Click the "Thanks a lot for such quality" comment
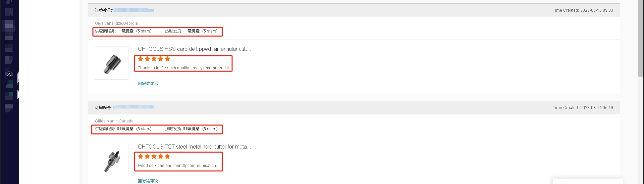Image resolution: width=644 pixels, height=184 pixels. tap(183, 68)
